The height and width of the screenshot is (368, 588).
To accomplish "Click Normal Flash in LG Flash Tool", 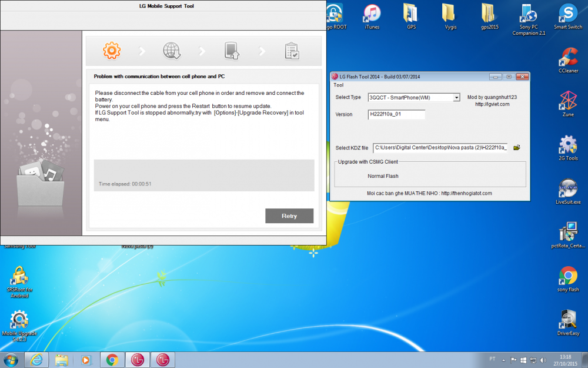I will tap(383, 176).
